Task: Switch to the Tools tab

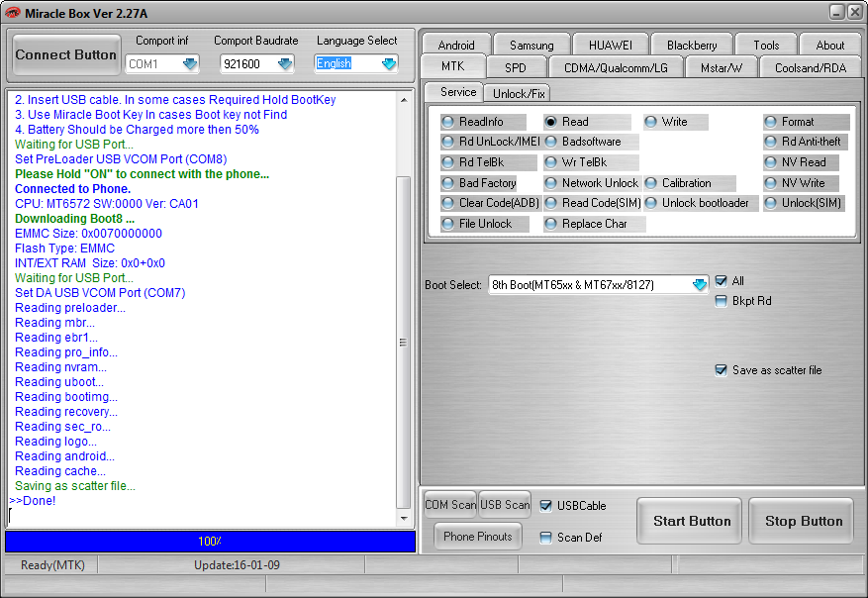Action: point(766,45)
